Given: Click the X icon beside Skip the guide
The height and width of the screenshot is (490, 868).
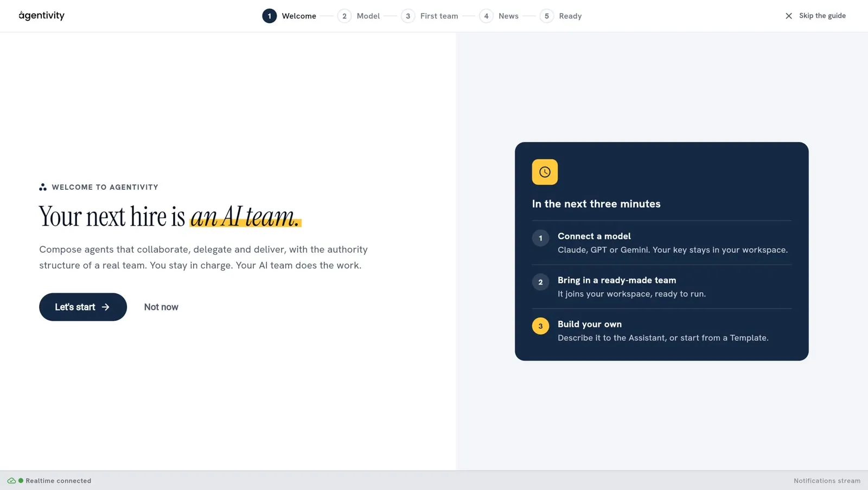Looking at the screenshot, I should pos(789,16).
